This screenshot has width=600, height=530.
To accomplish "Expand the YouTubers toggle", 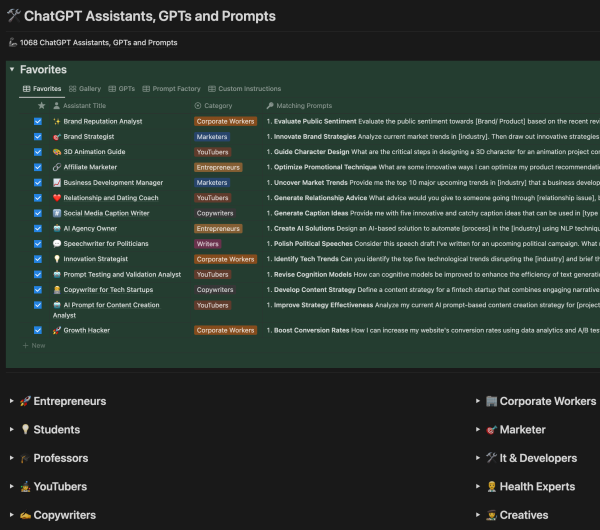I will (x=11, y=486).
